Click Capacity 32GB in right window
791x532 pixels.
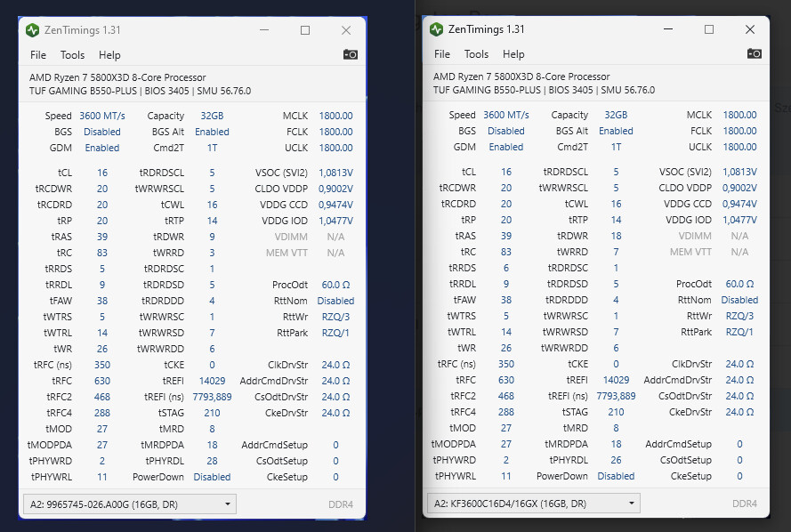tap(616, 115)
